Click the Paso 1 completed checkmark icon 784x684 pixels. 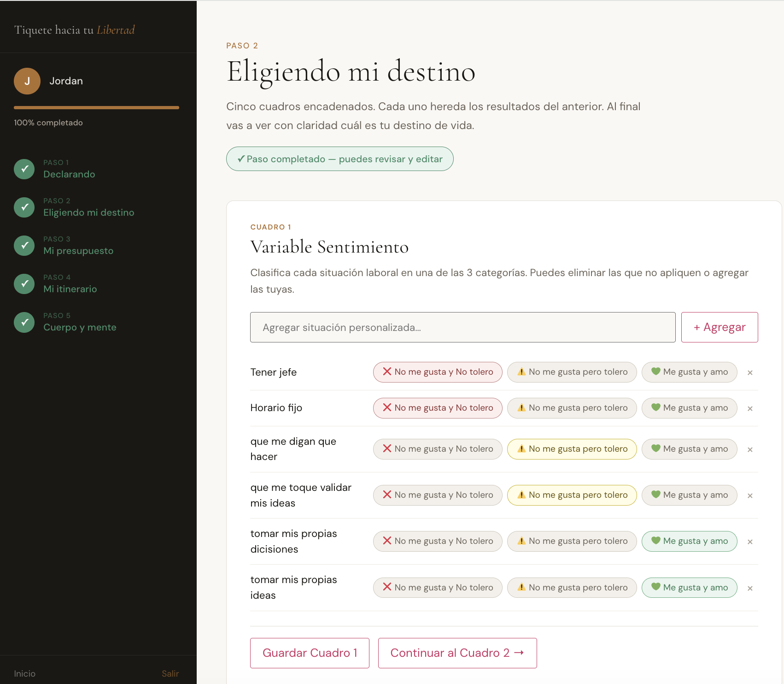pos(24,169)
